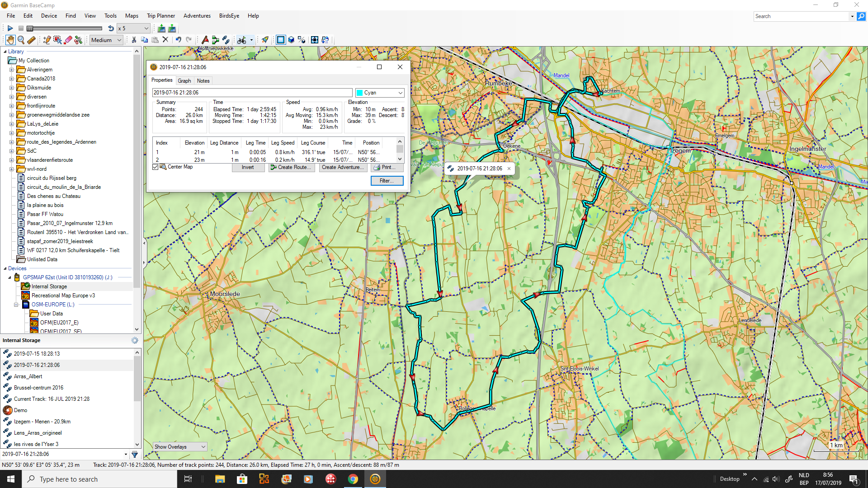Collapse the OSM-EUROPE (L:) node
868x488 pixels.
coord(16,305)
